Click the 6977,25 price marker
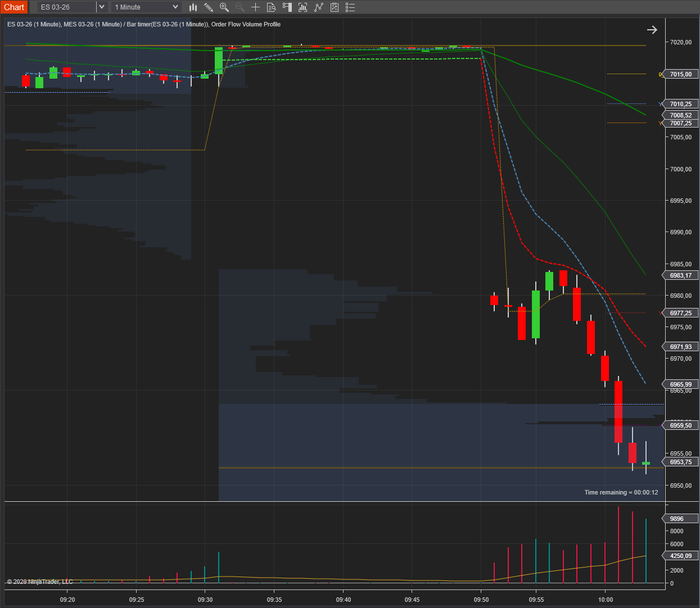 point(681,313)
